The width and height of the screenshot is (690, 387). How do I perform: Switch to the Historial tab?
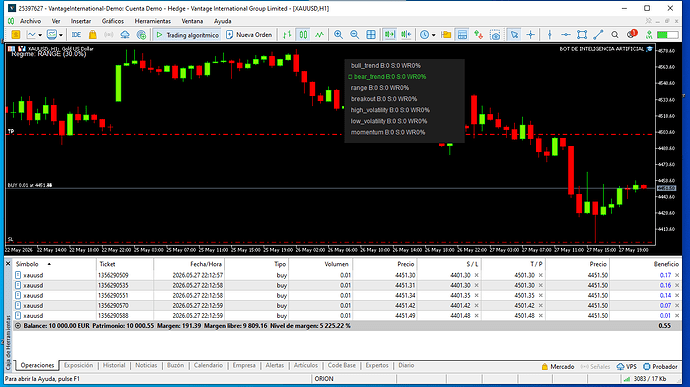[x=114, y=365]
